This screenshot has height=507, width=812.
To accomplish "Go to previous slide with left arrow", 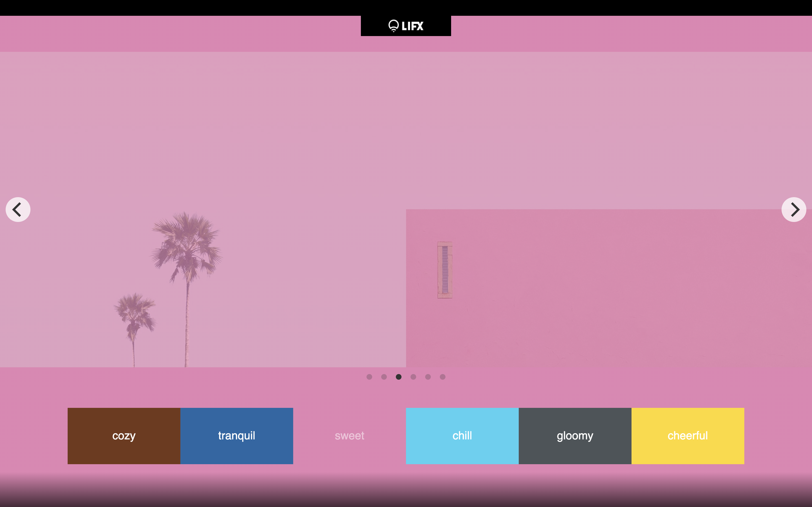I will click(18, 210).
